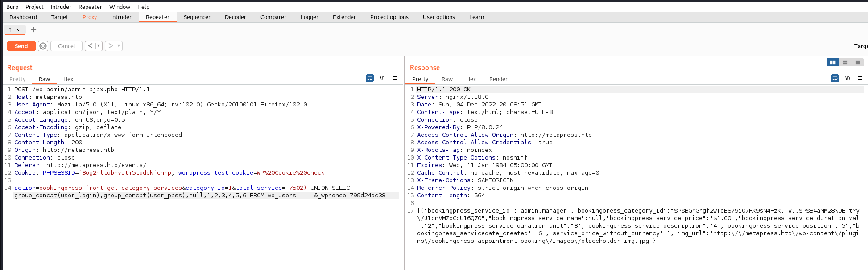Open the Repeater menu in menu bar

pos(90,7)
